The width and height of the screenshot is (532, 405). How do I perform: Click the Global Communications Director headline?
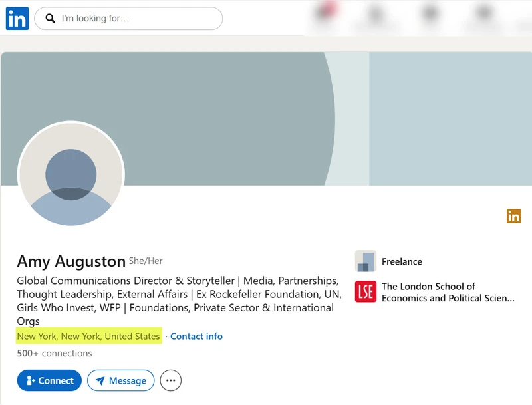(x=179, y=301)
